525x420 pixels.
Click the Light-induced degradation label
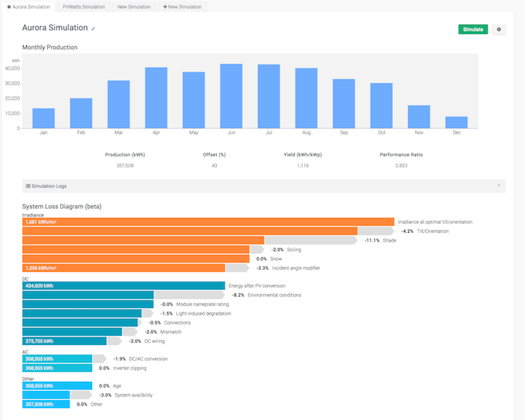pos(203,314)
